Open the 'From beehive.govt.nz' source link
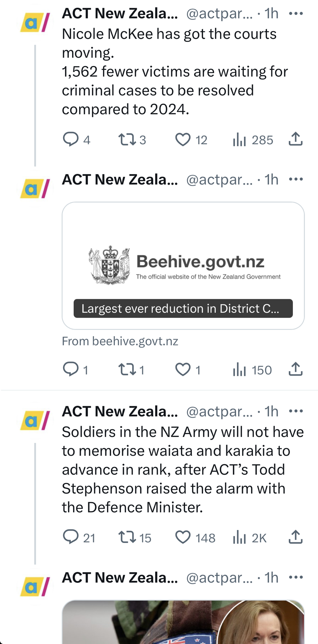Viewport: 318px width, 644px height. [120, 341]
